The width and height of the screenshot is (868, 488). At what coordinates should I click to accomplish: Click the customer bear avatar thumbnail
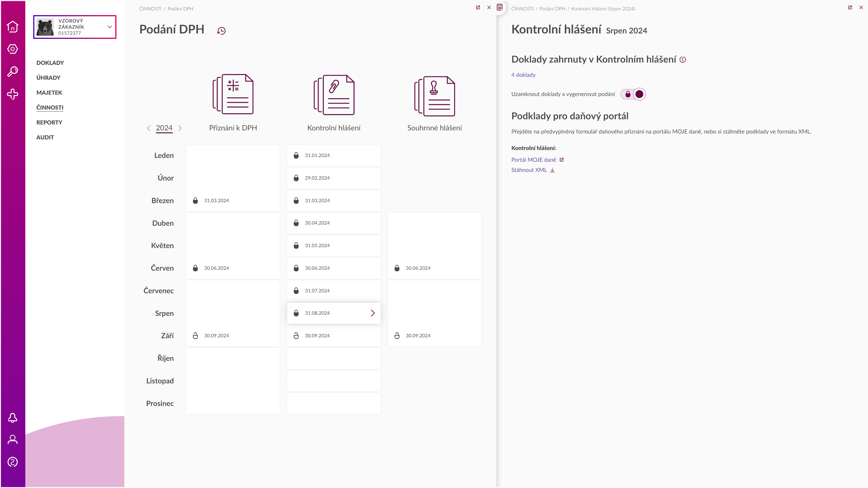45,27
